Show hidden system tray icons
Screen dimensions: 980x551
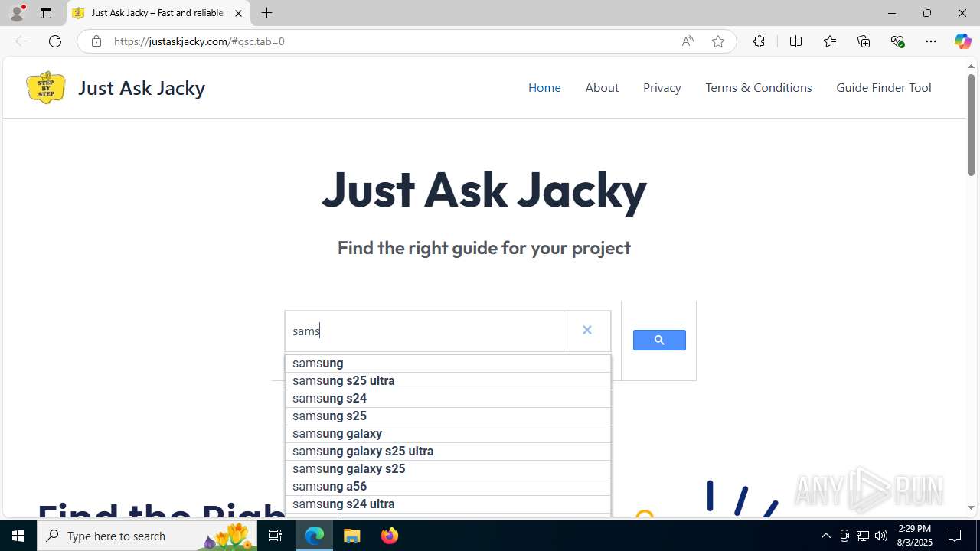click(825, 536)
